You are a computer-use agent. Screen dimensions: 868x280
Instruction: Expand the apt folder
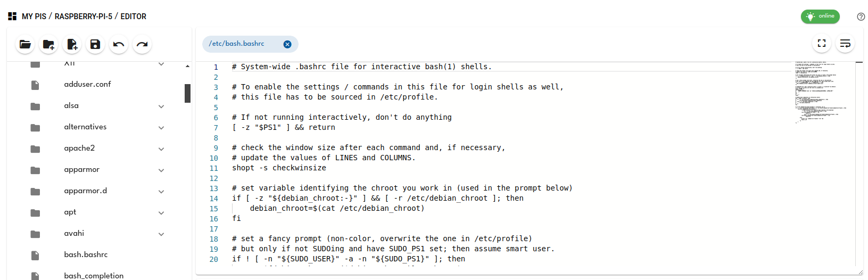pos(161,213)
